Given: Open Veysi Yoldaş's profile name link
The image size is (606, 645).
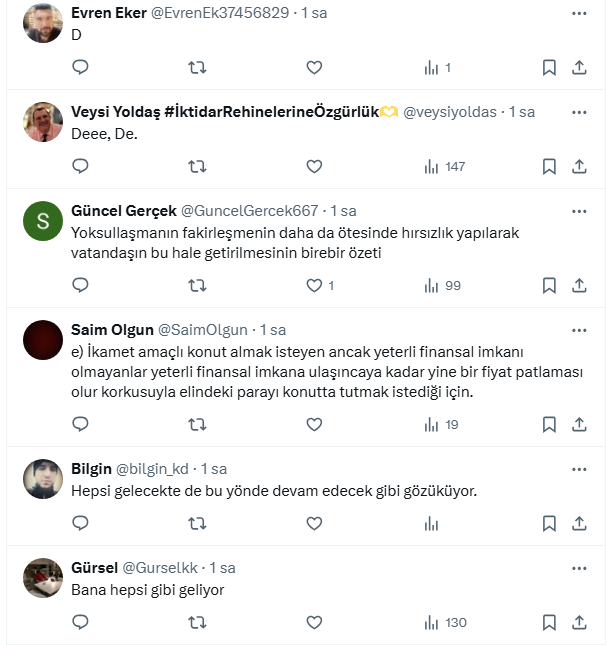Looking at the screenshot, I should click(x=225, y=112).
